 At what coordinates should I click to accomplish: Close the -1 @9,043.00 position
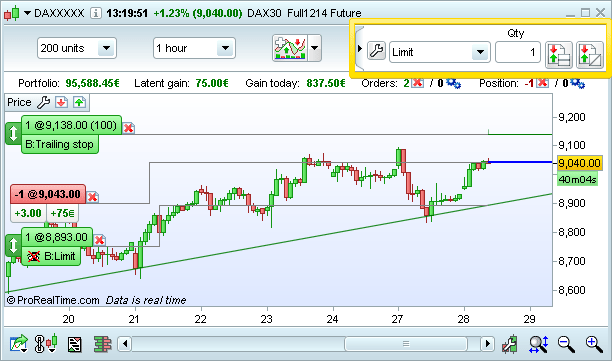coord(93,197)
